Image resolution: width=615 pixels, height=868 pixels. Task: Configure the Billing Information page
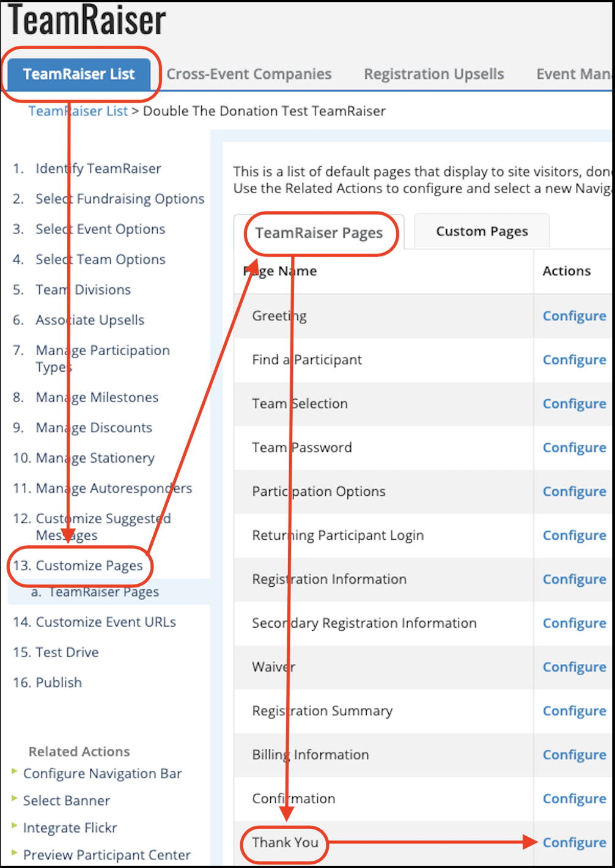pyautogui.click(x=574, y=755)
